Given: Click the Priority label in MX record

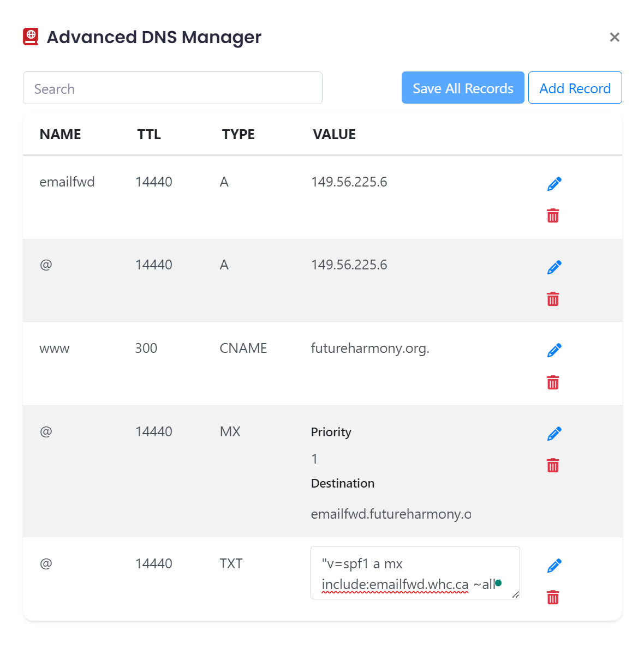Looking at the screenshot, I should coord(331,432).
